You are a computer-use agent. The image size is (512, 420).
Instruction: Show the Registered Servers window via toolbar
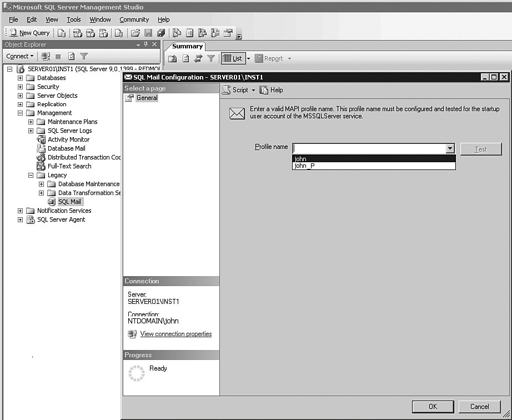pyautogui.click(x=177, y=33)
